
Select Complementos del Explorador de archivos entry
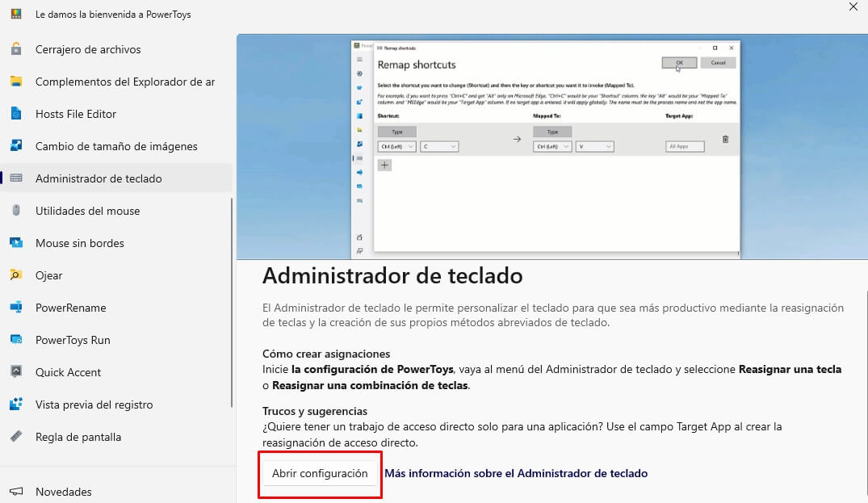tap(116, 82)
